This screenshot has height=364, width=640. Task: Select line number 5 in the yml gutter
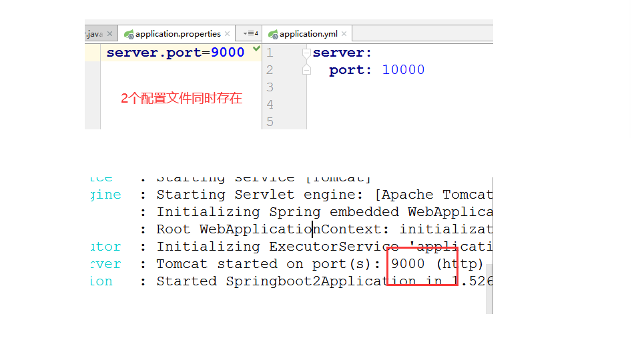coord(270,121)
